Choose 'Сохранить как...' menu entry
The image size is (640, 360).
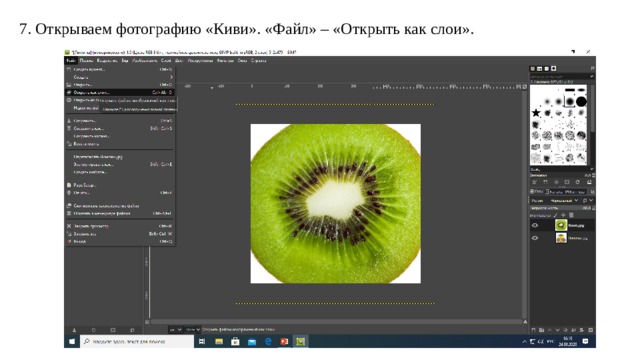point(120,129)
